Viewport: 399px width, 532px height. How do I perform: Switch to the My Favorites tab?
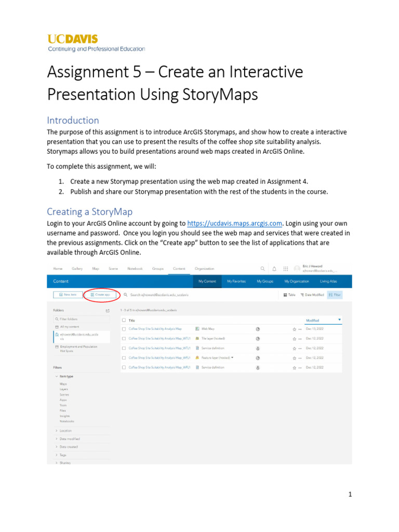coord(236,281)
